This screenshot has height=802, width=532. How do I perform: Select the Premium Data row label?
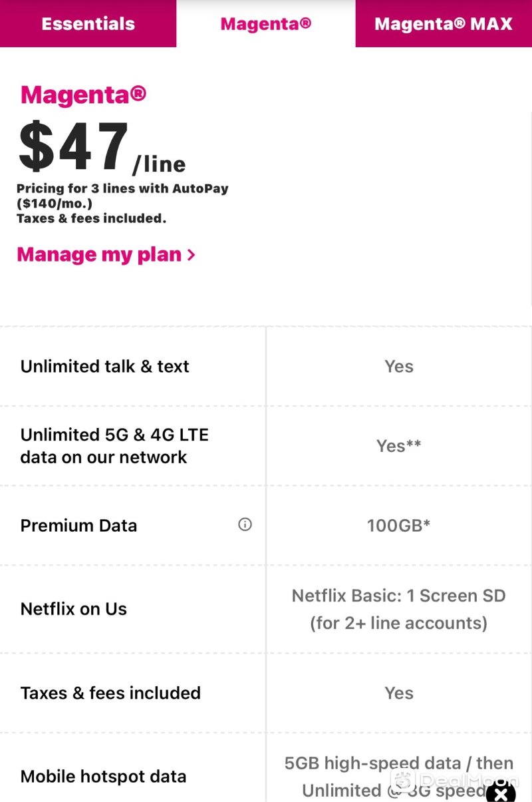click(x=78, y=525)
